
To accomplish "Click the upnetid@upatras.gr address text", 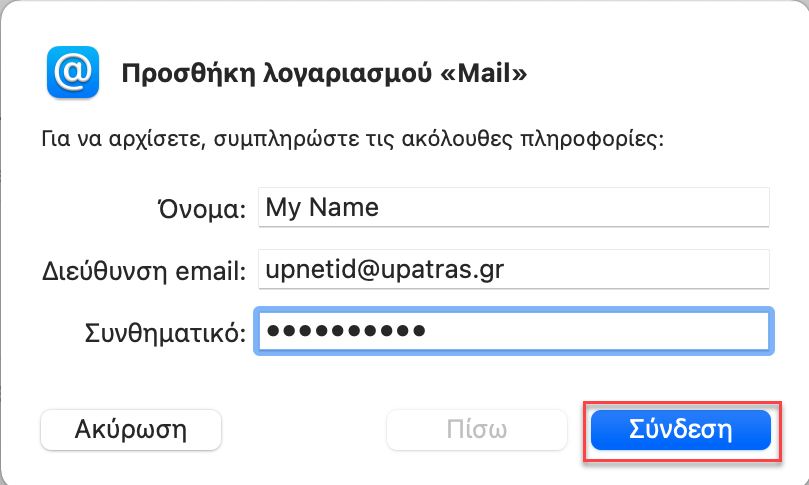I will point(384,269).
